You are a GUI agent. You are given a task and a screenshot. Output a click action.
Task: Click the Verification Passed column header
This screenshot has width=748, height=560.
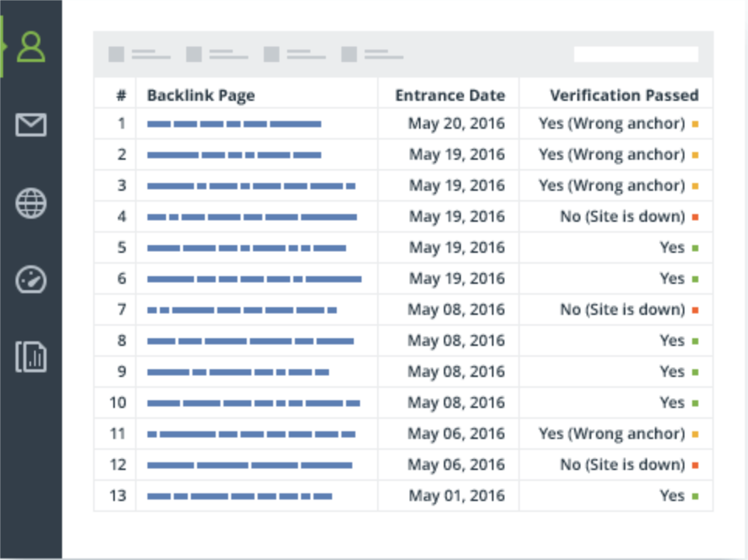(x=624, y=95)
